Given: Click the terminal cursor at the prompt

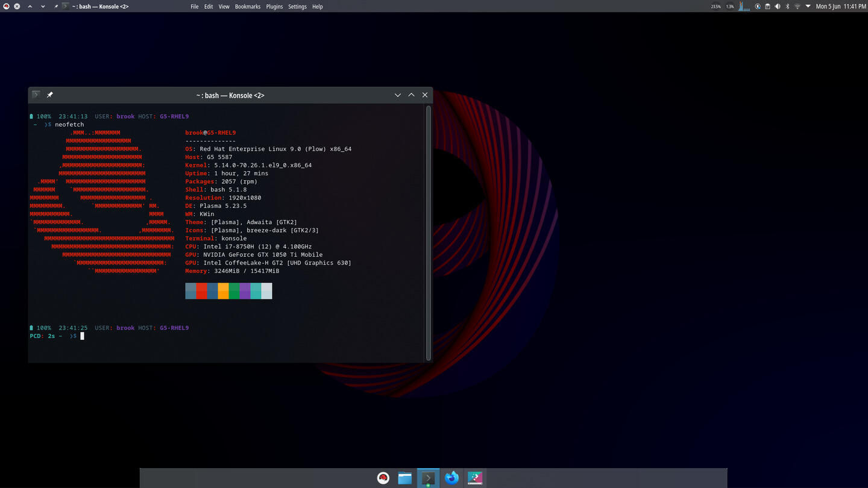Looking at the screenshot, I should point(82,336).
